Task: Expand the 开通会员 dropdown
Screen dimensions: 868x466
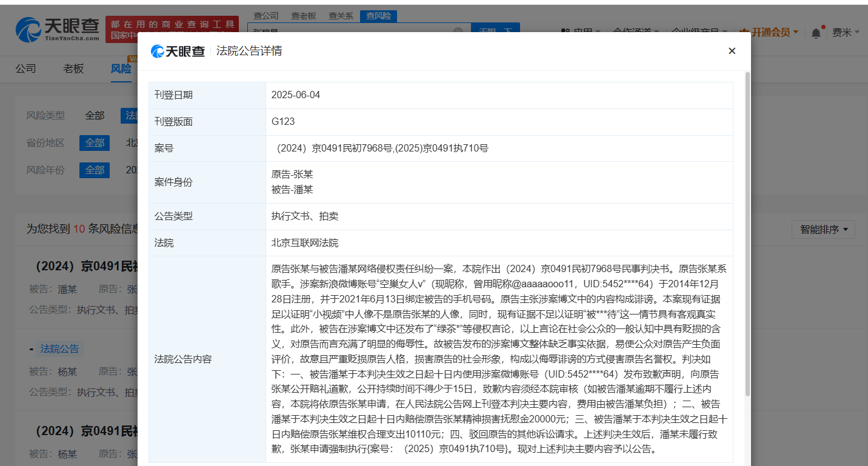Action: click(769, 32)
